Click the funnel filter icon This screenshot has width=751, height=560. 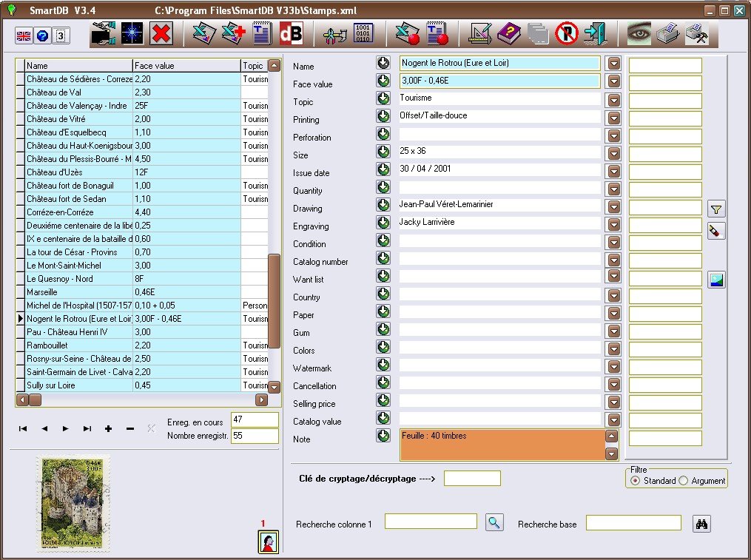[715, 209]
